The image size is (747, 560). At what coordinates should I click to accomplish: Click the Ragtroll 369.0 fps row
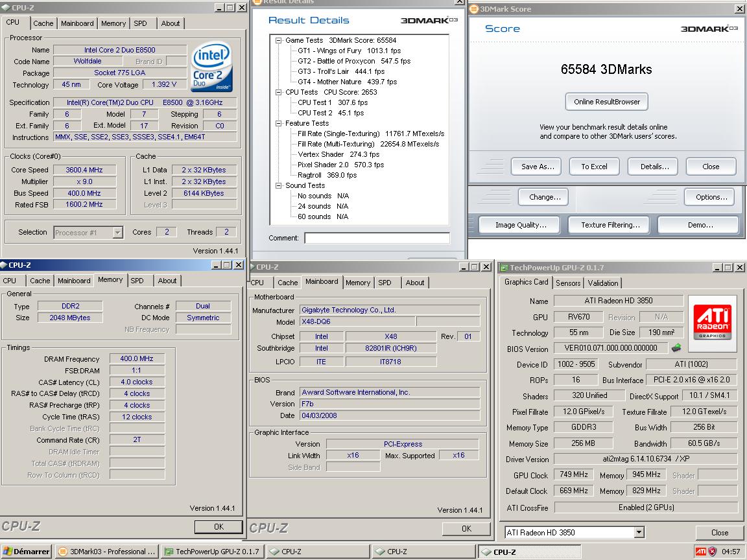pos(327,175)
